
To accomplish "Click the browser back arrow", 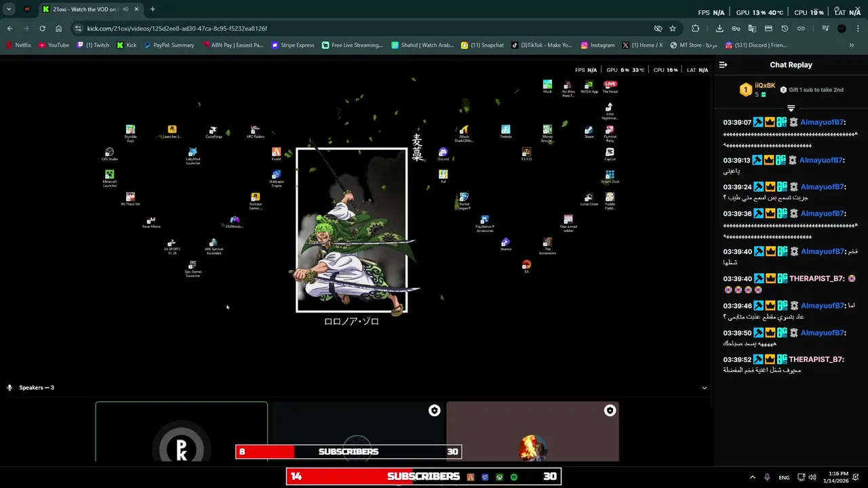I will tap(9, 28).
